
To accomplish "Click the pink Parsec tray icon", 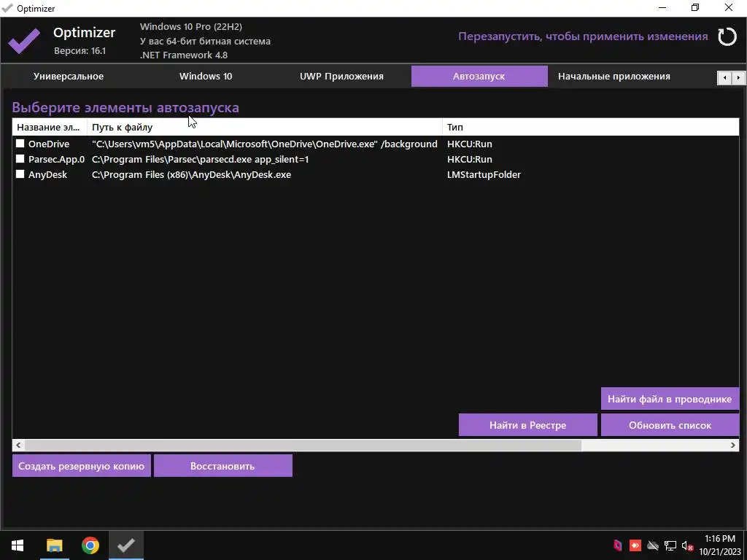I will pos(618,545).
